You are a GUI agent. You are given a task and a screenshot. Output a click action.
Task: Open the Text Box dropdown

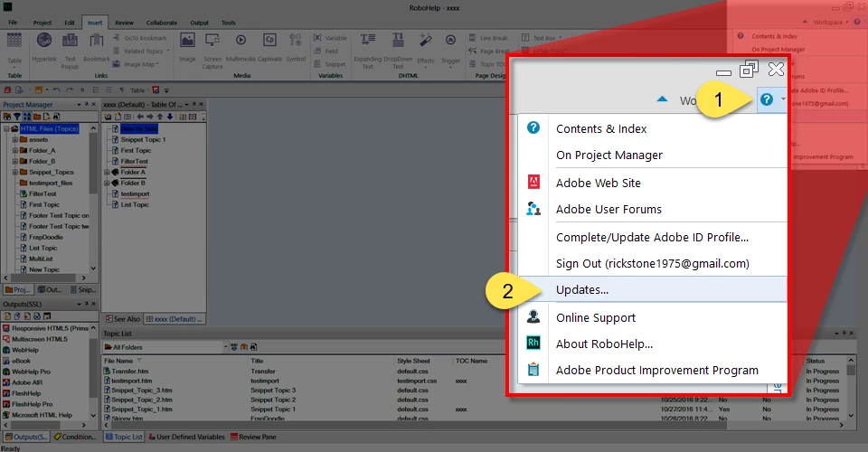tap(542, 38)
